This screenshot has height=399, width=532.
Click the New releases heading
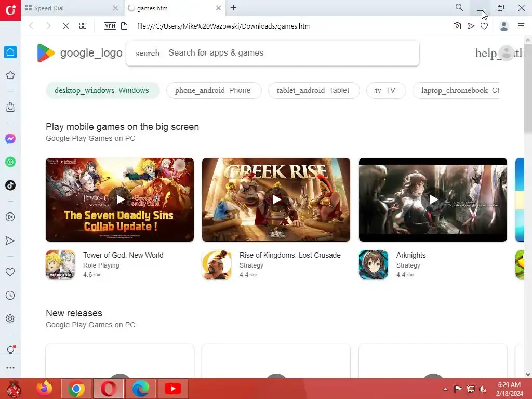[74, 313]
